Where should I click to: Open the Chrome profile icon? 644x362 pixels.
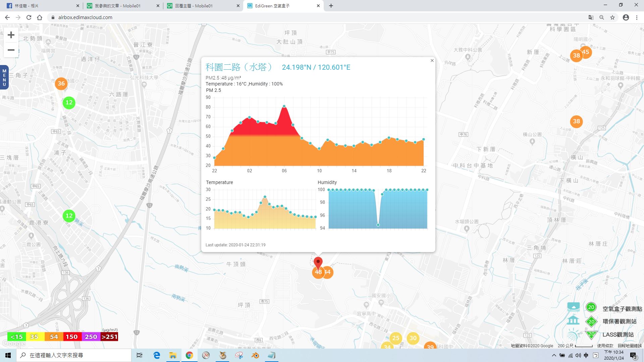(x=626, y=17)
